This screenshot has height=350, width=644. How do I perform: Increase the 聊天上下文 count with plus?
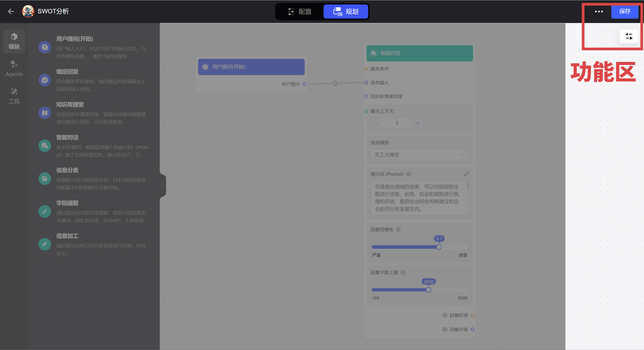click(x=417, y=123)
